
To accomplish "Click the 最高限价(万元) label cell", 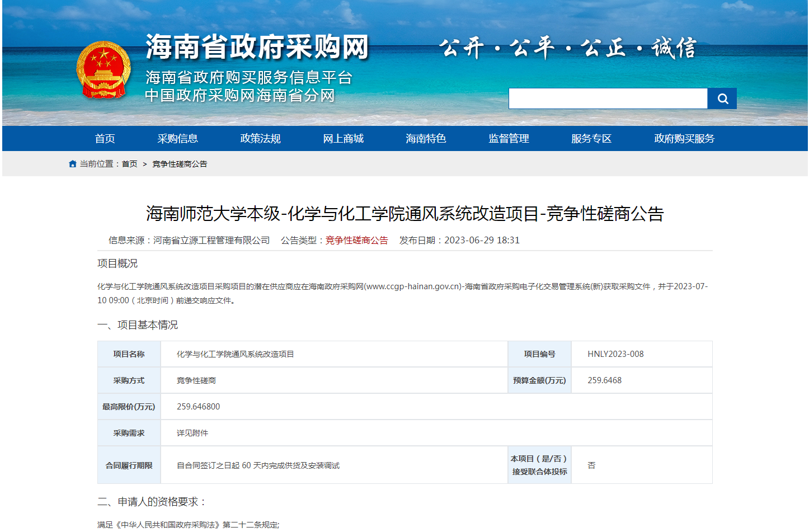I will [129, 407].
